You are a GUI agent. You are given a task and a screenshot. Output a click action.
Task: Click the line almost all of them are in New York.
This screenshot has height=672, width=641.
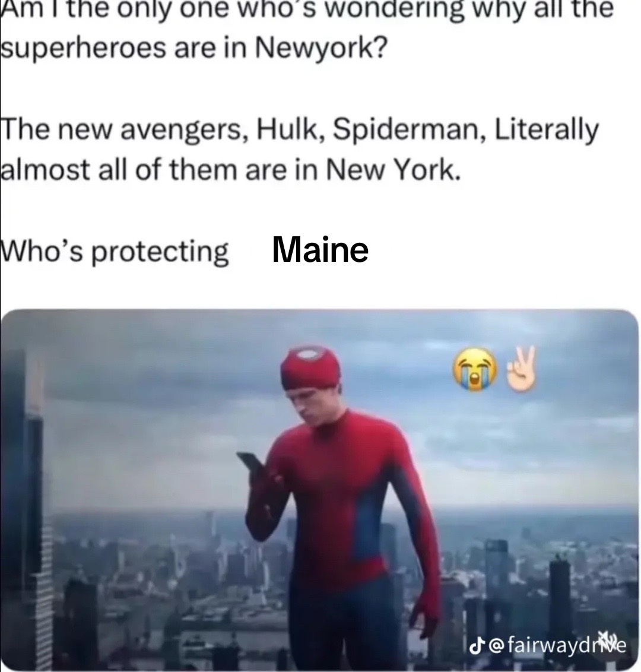click(230, 170)
